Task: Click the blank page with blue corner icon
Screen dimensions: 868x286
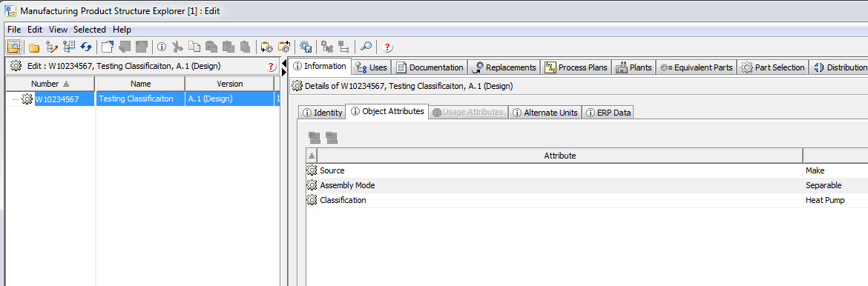Action: click(107, 47)
